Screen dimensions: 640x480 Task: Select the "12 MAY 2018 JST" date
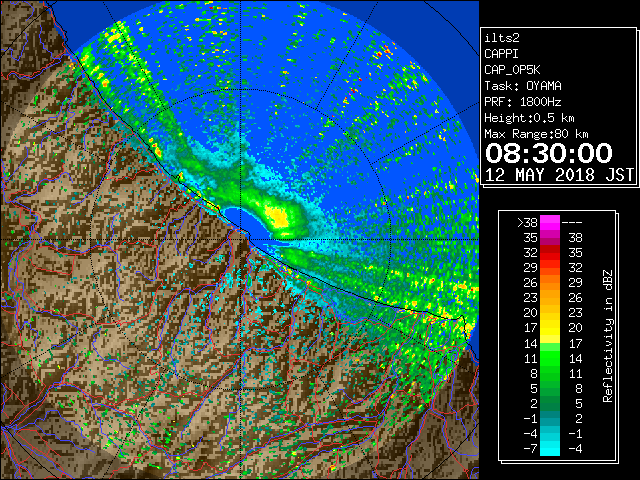tap(559, 175)
